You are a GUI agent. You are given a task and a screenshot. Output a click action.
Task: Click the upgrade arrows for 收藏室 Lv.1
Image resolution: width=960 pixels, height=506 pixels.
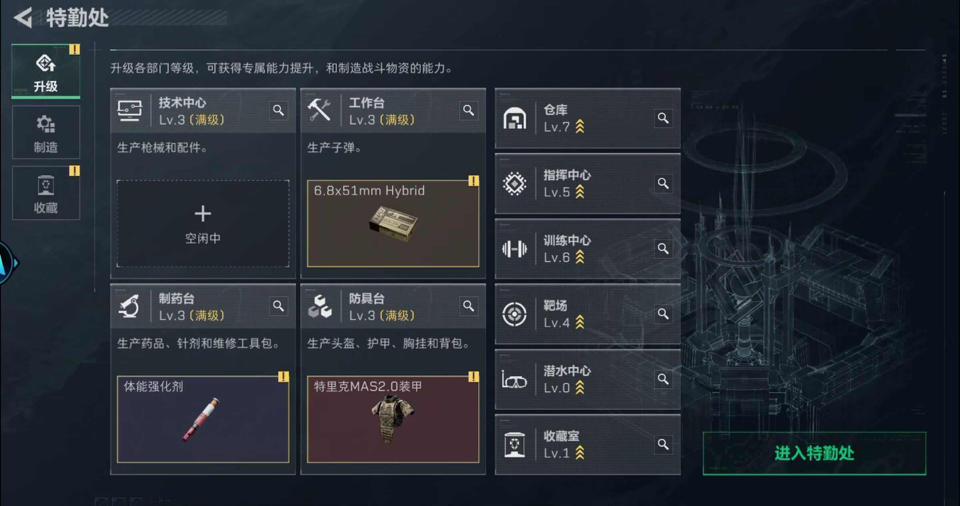[580, 453]
